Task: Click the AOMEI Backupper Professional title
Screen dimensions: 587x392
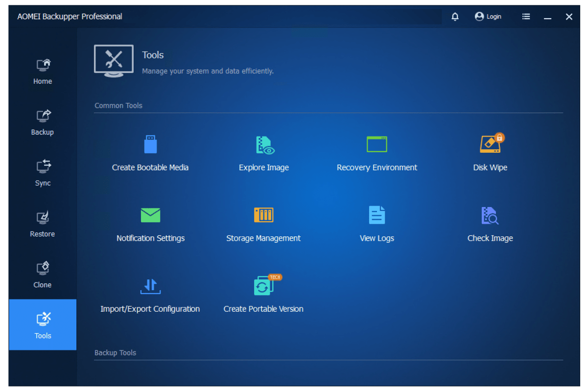Action: pyautogui.click(x=70, y=17)
